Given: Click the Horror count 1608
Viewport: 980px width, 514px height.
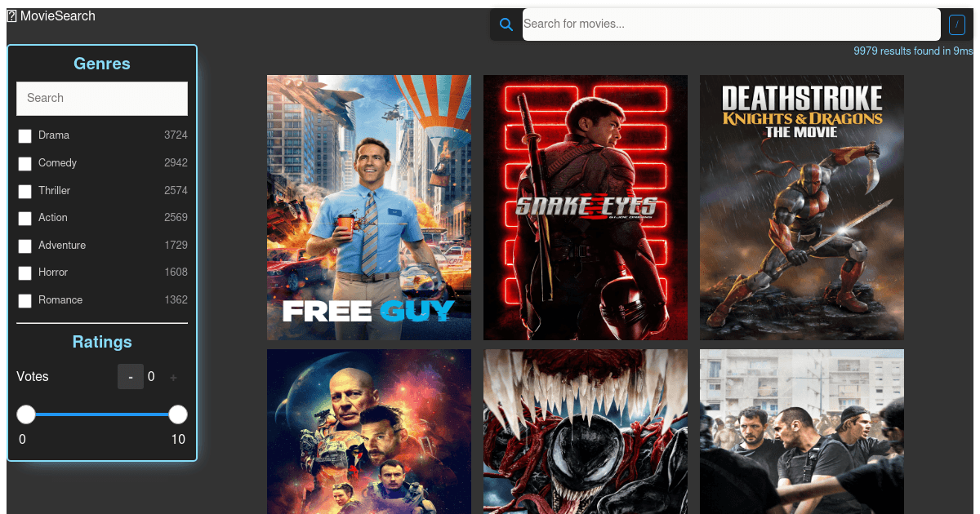Looking at the screenshot, I should (x=176, y=273).
